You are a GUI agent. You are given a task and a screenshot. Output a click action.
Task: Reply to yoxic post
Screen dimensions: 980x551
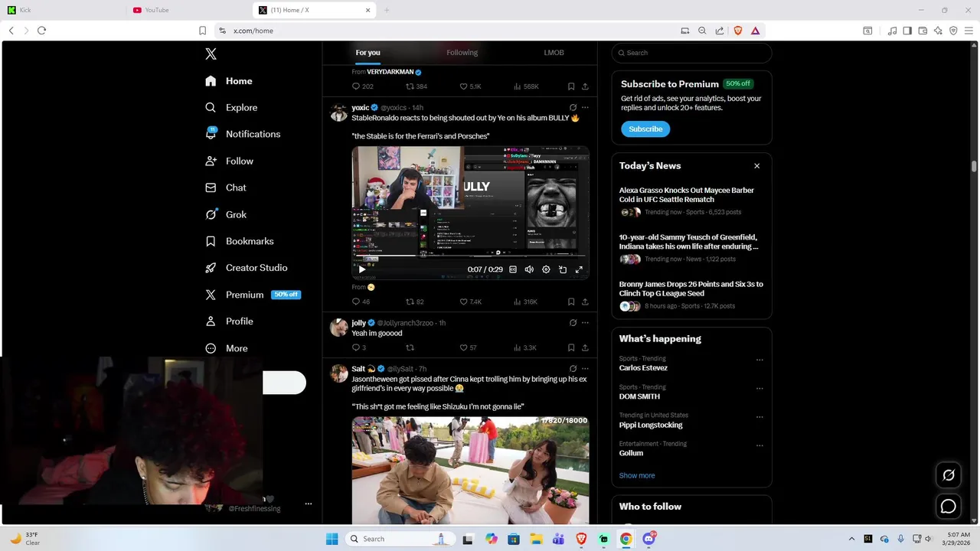point(361,302)
